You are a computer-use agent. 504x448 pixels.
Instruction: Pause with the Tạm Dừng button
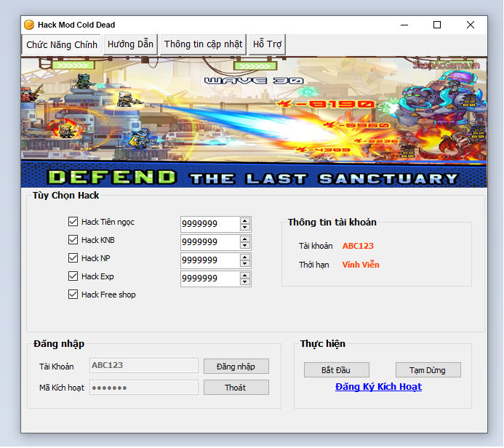(x=428, y=370)
